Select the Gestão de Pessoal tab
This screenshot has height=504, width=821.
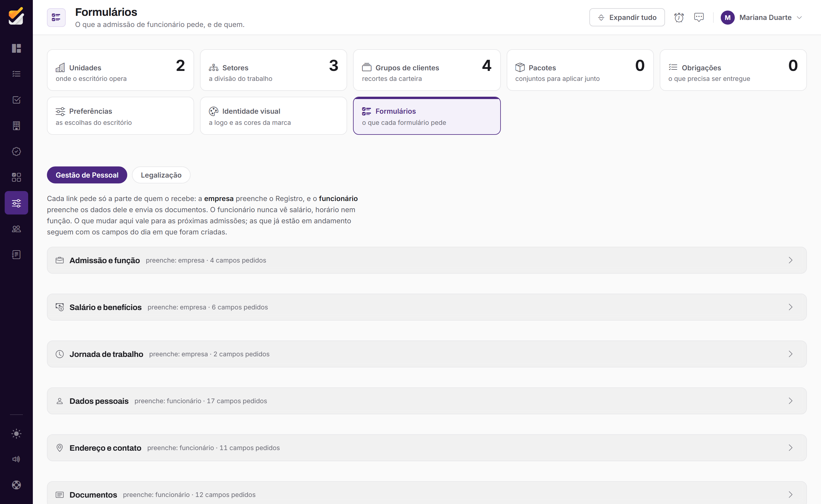pyautogui.click(x=87, y=175)
